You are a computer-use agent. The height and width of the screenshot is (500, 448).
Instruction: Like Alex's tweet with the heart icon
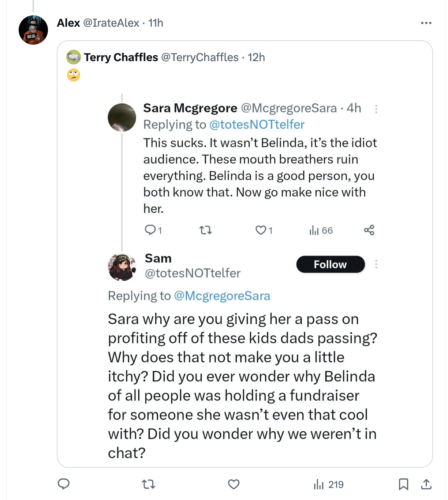(234, 485)
